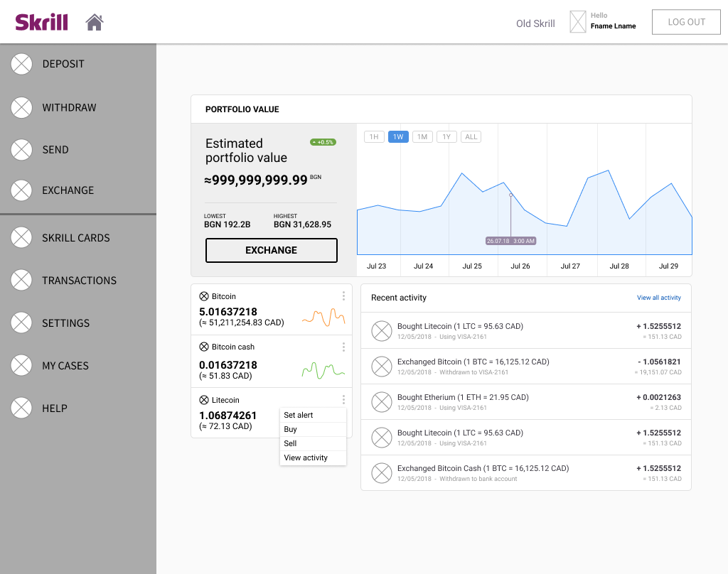The image size is (728, 574).
Task: Choose Buy in the Litecoin menu
Action: [313, 429]
